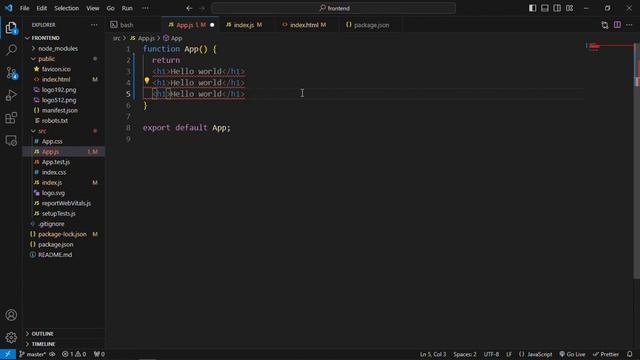Click the App.js breadcrumb

click(142, 38)
